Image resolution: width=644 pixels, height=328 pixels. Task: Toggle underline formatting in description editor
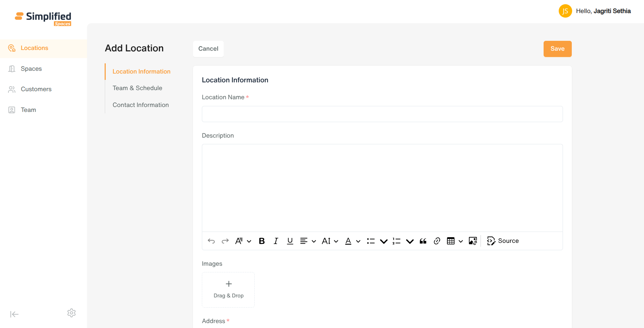pos(290,241)
